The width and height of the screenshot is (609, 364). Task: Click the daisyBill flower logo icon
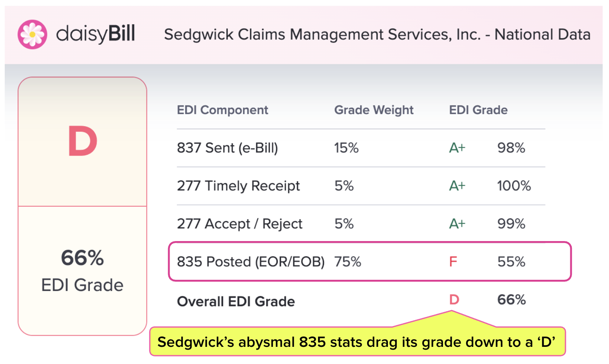point(32,34)
